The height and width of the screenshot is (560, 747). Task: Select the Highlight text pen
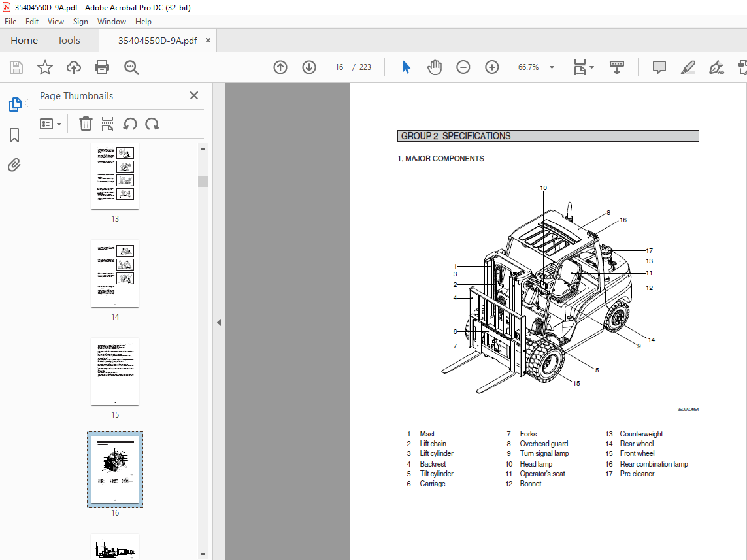(x=688, y=67)
